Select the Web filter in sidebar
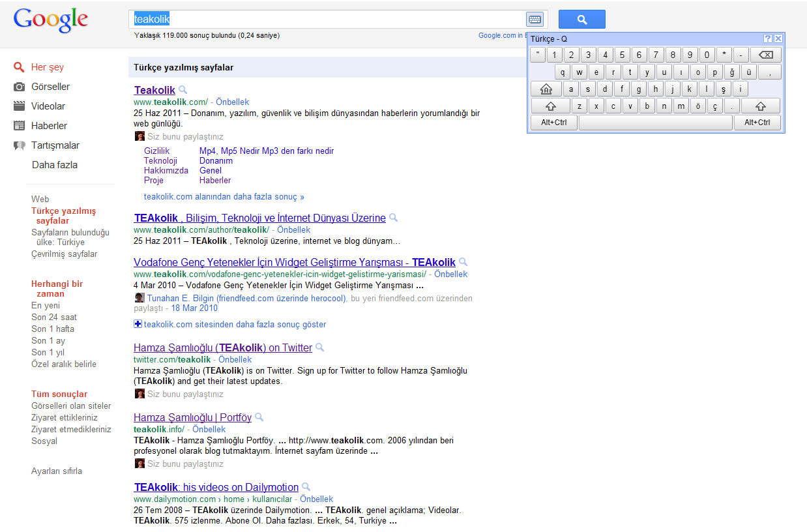This screenshot has width=807, height=532. point(40,199)
